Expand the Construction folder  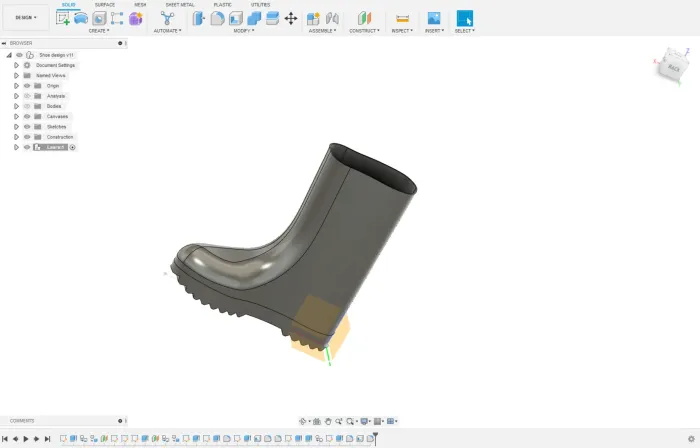[17, 137]
